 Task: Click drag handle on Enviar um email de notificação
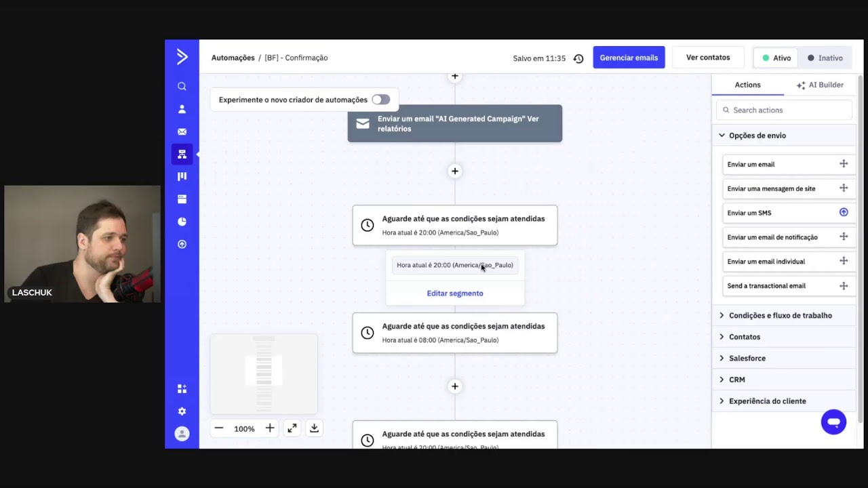(x=844, y=237)
